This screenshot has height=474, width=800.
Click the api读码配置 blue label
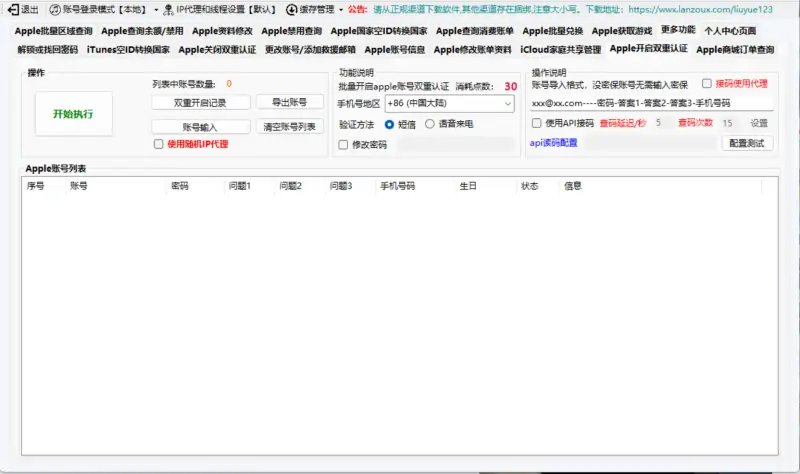(554, 143)
